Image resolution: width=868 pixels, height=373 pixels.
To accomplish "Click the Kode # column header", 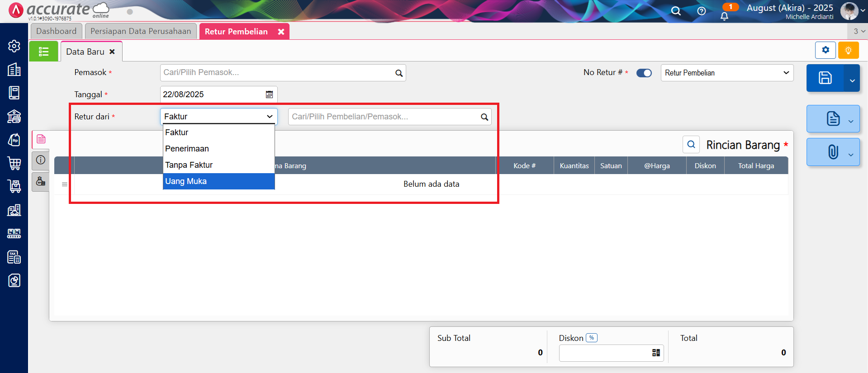I will [x=524, y=165].
